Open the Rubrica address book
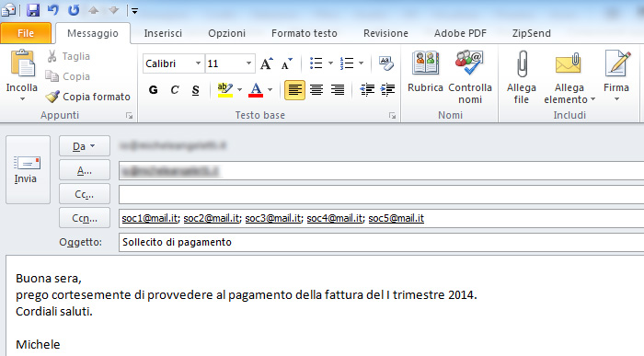The width and height of the screenshot is (644, 356). point(425,72)
